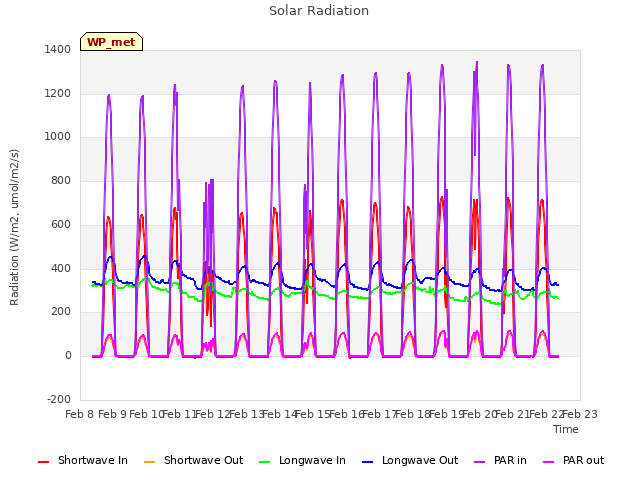The height and width of the screenshot is (480, 640).
Task: Click the purple PAR in legend swatch
Action: pyautogui.click(x=480, y=462)
